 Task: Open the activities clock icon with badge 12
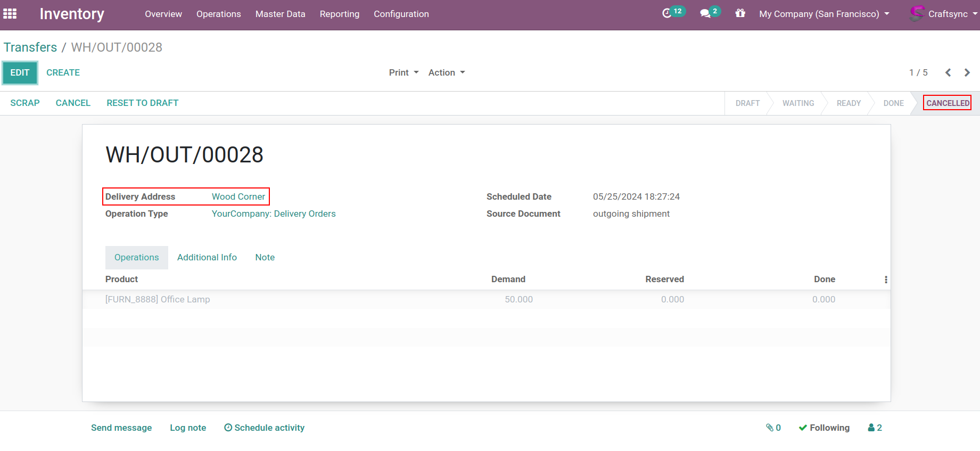(668, 13)
